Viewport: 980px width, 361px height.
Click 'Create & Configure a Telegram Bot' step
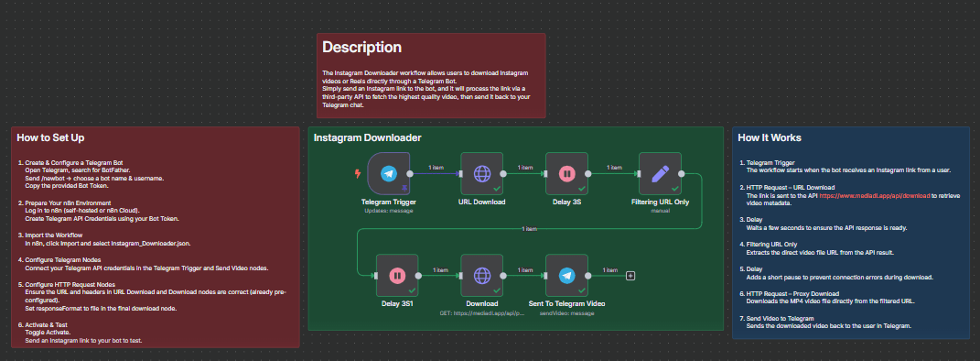[x=74, y=163]
